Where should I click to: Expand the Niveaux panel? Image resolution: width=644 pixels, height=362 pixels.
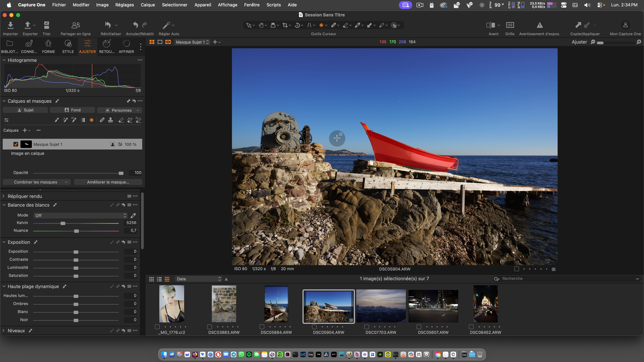[x=4, y=330]
